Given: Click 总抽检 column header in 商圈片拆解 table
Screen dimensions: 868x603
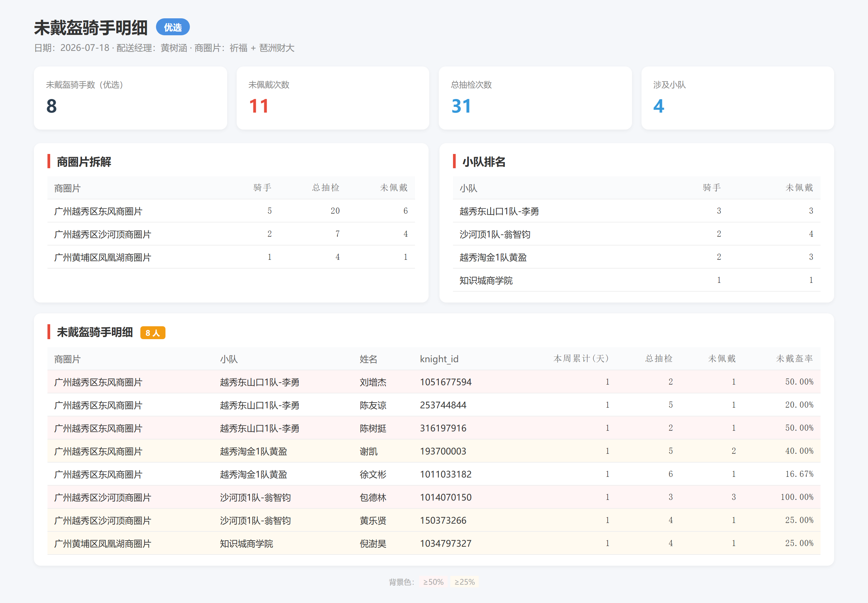Looking at the screenshot, I should [325, 188].
